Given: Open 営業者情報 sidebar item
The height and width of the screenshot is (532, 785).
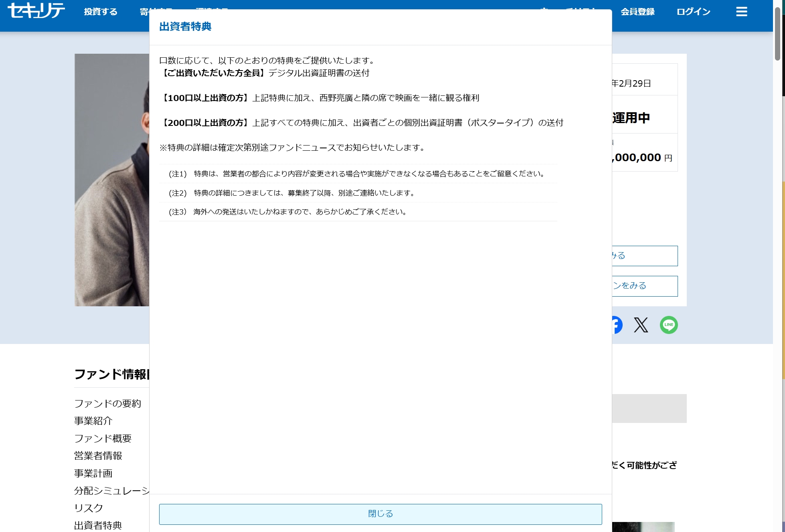Looking at the screenshot, I should [x=98, y=455].
